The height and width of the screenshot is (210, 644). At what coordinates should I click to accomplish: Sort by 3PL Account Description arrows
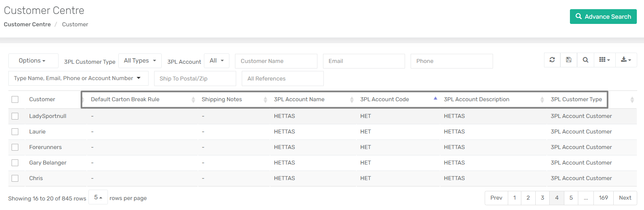[542, 100]
